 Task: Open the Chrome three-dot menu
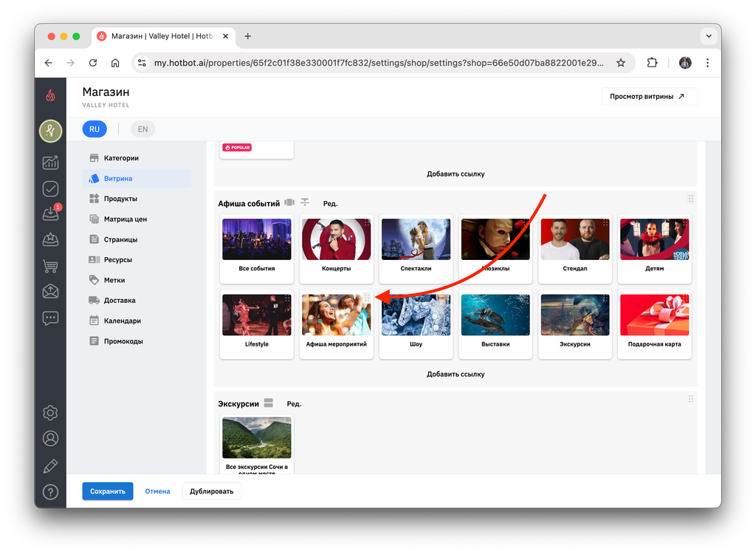(707, 63)
